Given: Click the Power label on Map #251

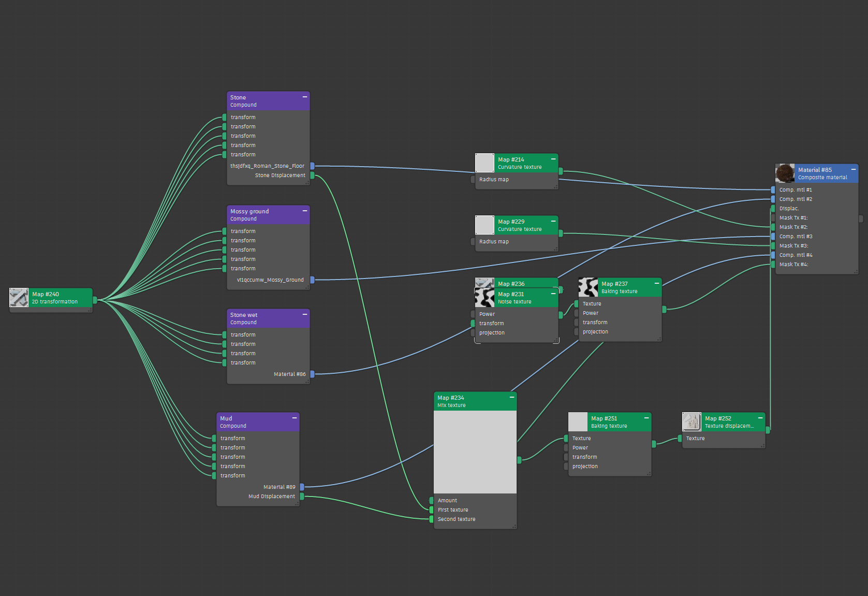Looking at the screenshot, I should point(580,448).
